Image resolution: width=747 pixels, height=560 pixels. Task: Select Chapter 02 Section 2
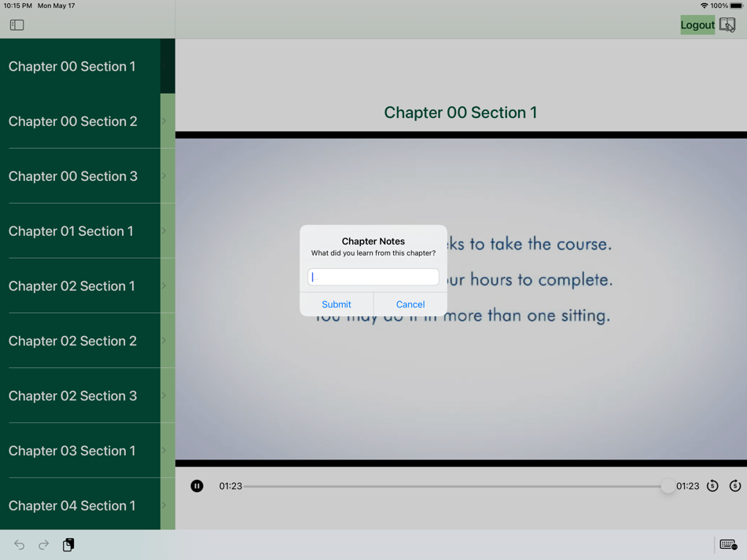pos(87,341)
